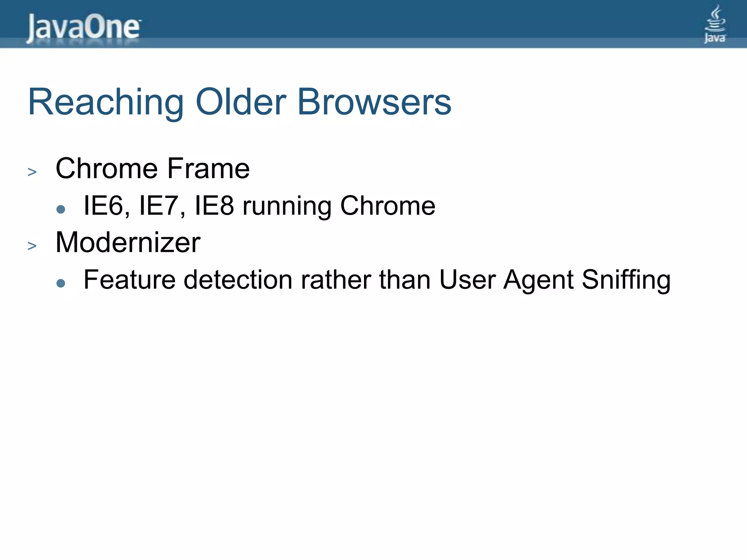Click the round bullet before Feature detection
Viewport: 747px width, 560px height.
61,283
